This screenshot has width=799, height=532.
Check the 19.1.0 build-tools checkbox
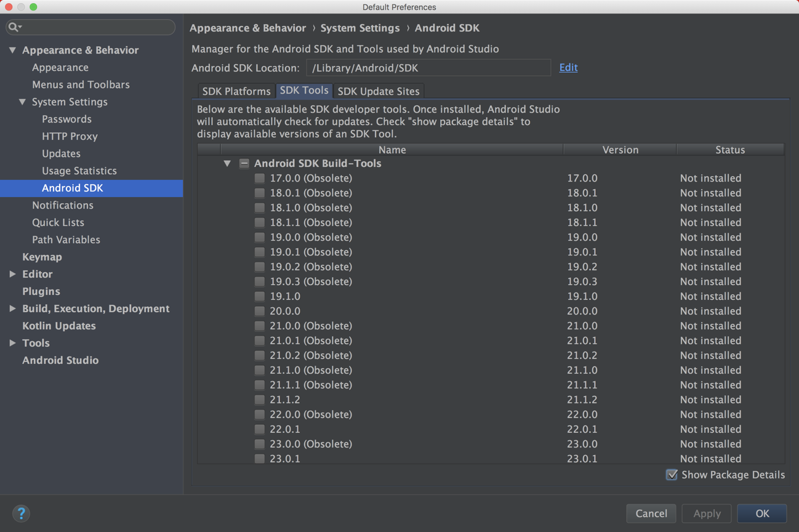point(260,296)
